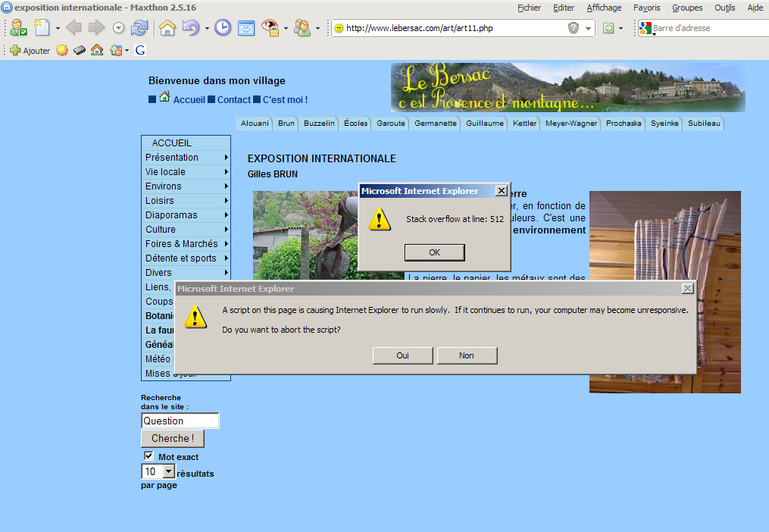Refresh the page with the blue arrows icon
This screenshot has height=532, width=769.
tap(139, 28)
